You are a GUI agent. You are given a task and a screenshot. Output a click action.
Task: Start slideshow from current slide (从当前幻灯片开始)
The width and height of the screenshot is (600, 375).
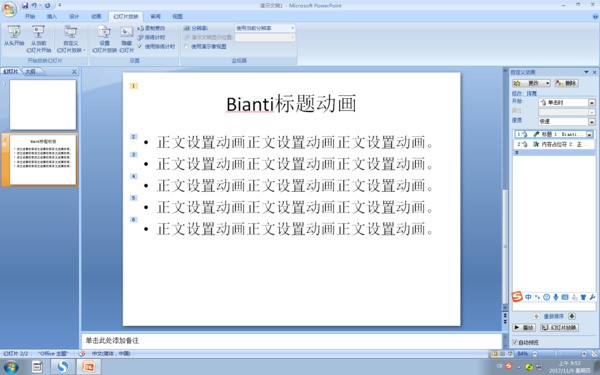coord(39,39)
